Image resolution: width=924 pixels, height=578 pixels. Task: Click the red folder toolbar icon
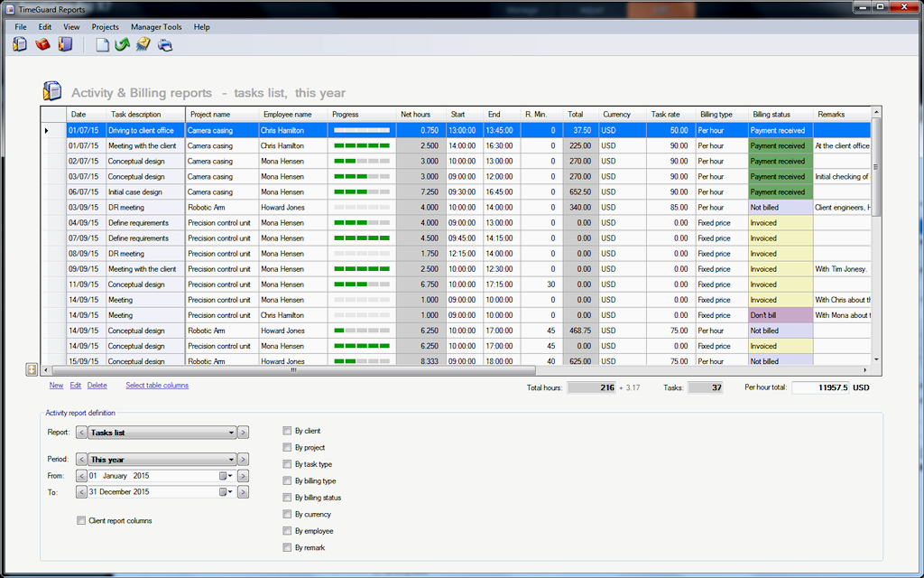click(x=42, y=44)
